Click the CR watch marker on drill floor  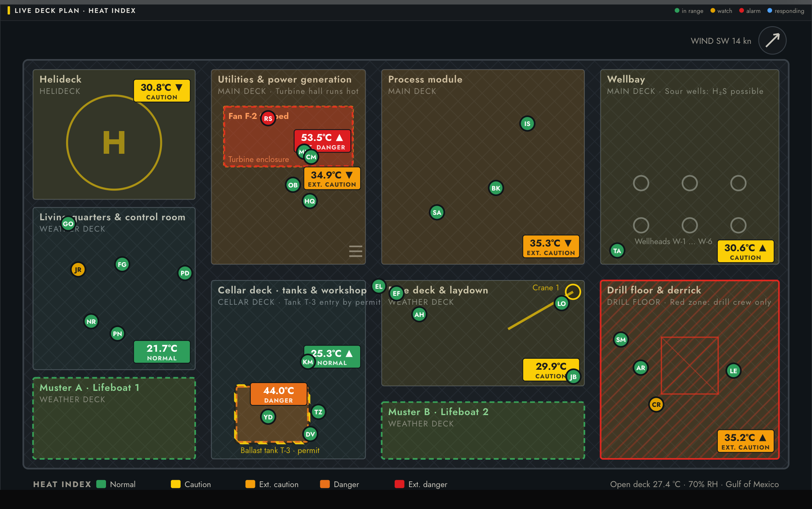(656, 405)
